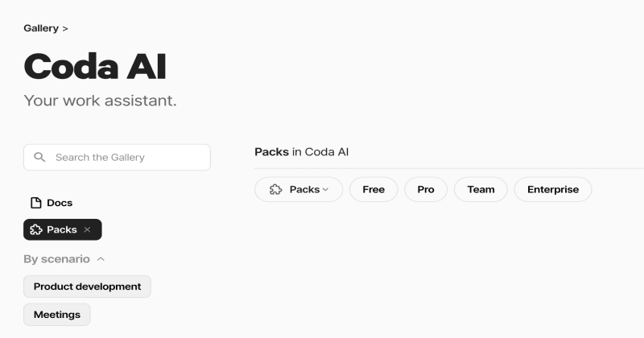The width and height of the screenshot is (644, 338).
Task: Go back to Gallery breadcrumb
Action: coord(41,28)
